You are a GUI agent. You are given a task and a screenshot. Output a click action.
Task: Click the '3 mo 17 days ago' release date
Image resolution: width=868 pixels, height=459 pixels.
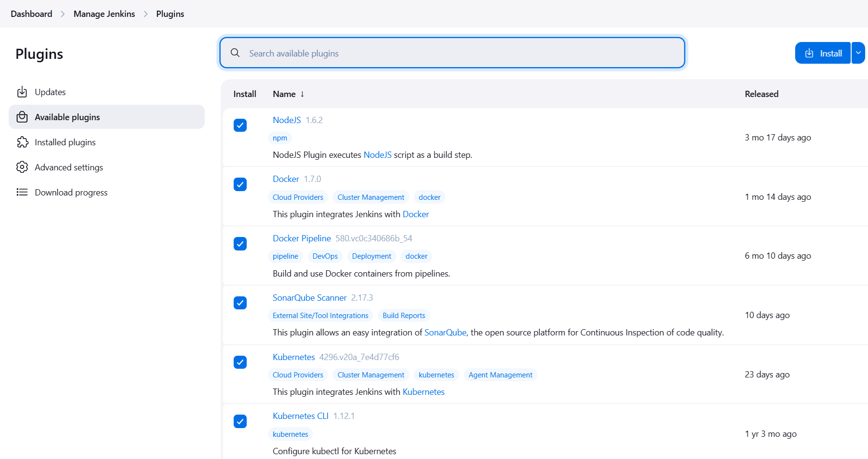(778, 138)
